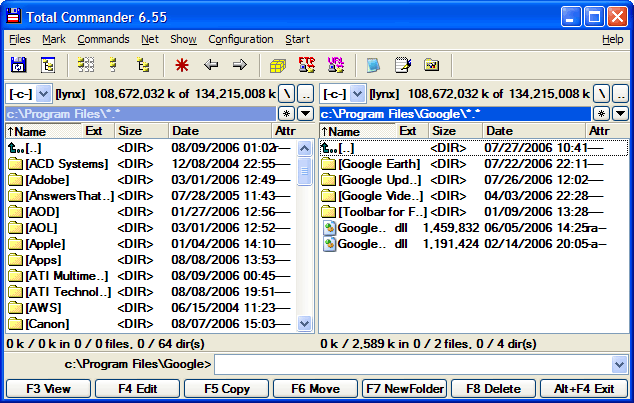The height and width of the screenshot is (403, 634).
Task: Sort right panel by Ext column header
Action: [412, 131]
